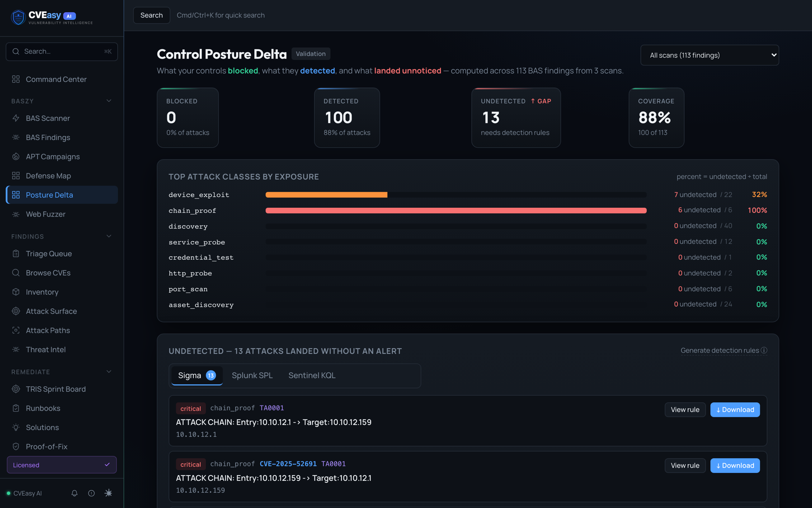The image size is (812, 508).
Task: Click the BLOCKED stat card
Action: (188, 118)
